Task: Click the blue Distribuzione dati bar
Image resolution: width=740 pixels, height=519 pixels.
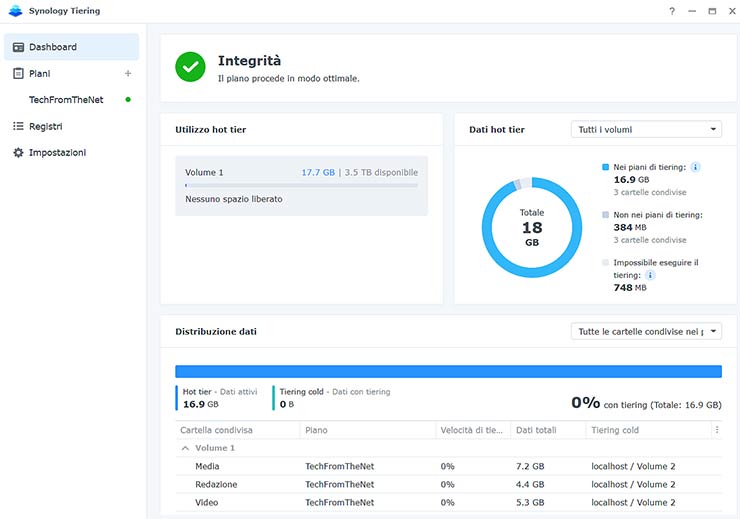Action: pos(448,371)
